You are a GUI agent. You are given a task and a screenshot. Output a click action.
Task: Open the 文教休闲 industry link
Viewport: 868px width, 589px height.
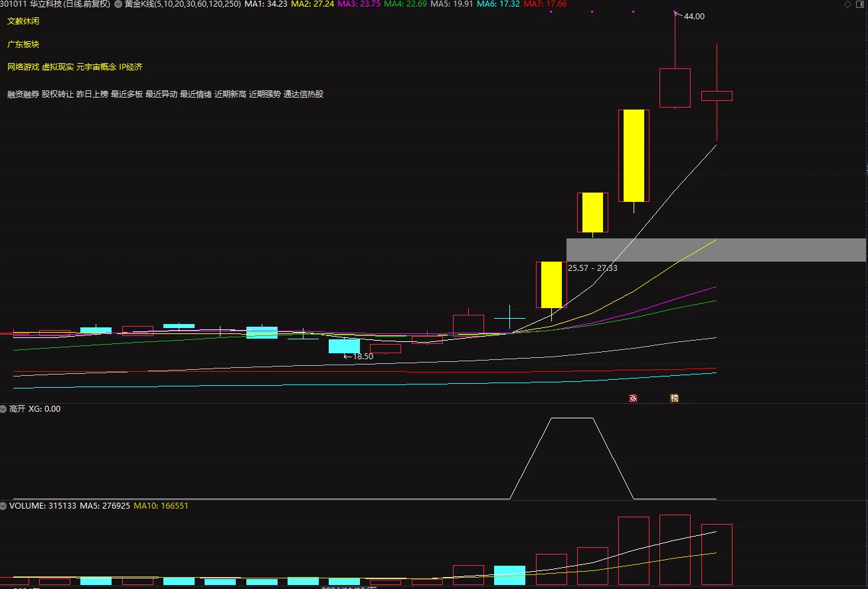pyautogui.click(x=23, y=21)
